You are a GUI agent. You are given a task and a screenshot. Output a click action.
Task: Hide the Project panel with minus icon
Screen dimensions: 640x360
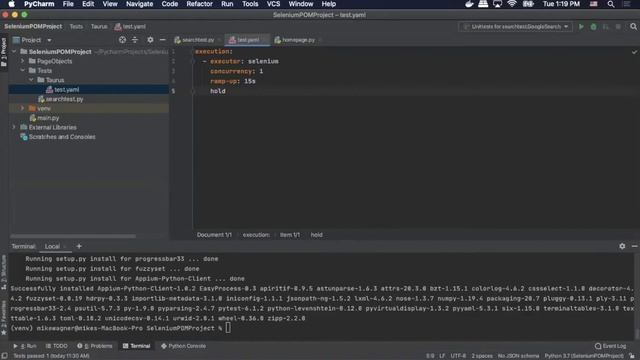162,40
